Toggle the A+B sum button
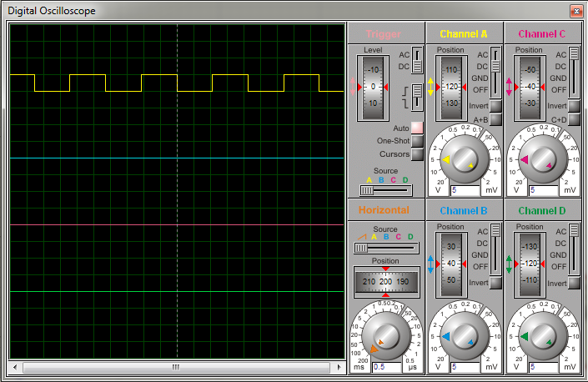 (x=495, y=119)
